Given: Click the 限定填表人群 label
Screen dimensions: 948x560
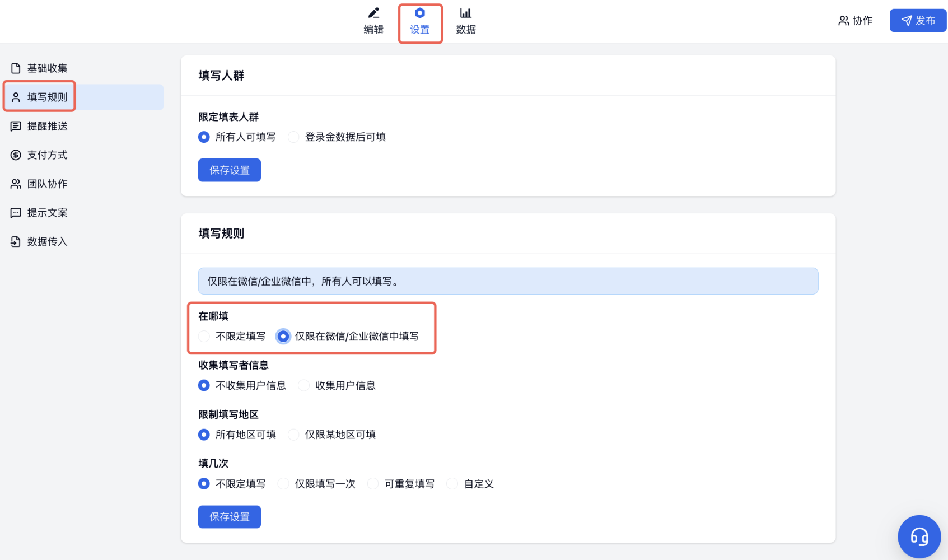Looking at the screenshot, I should pyautogui.click(x=228, y=117).
